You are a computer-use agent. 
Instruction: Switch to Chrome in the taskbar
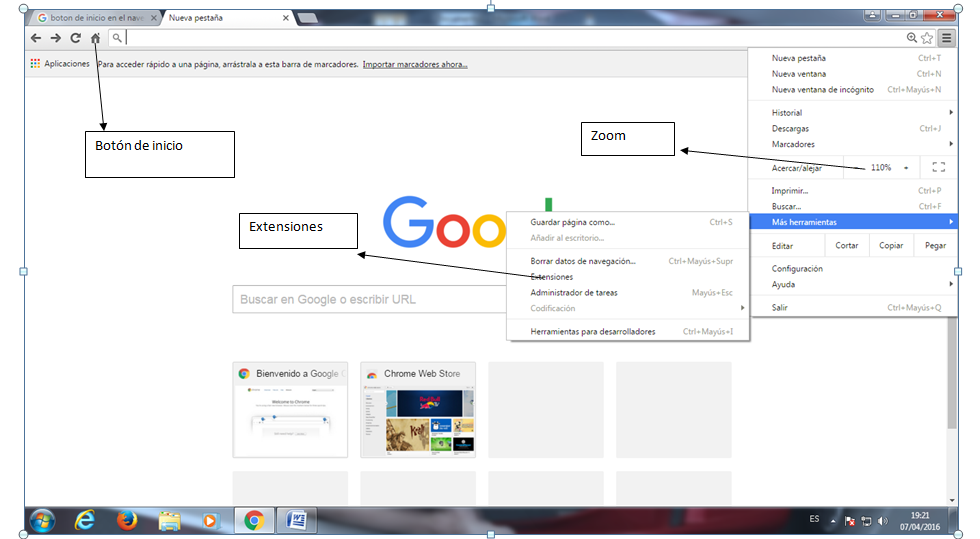[254, 520]
